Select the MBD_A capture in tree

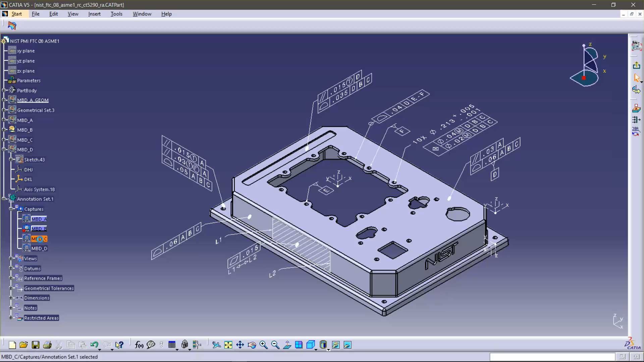[x=39, y=219]
